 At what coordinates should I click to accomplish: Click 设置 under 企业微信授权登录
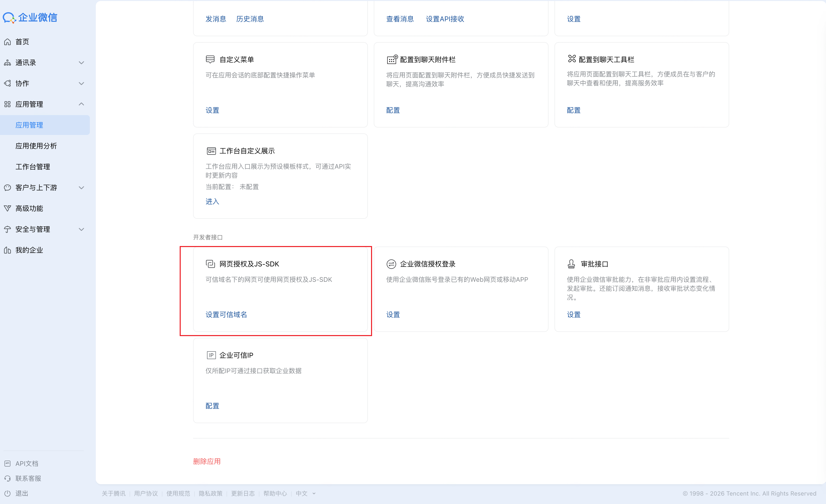pos(393,314)
